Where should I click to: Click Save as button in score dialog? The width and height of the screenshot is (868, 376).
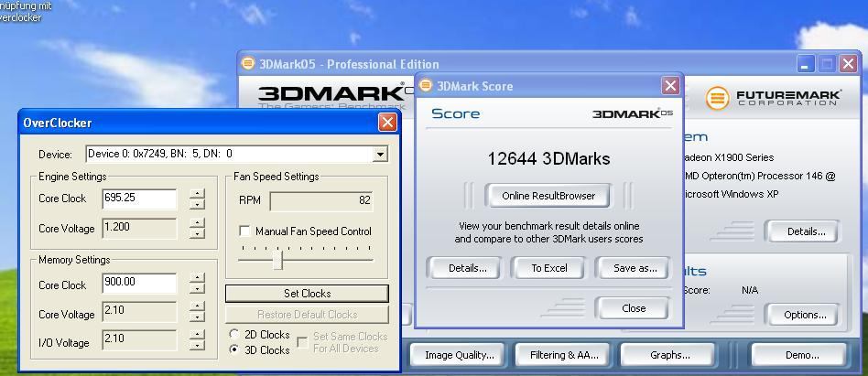(x=633, y=268)
